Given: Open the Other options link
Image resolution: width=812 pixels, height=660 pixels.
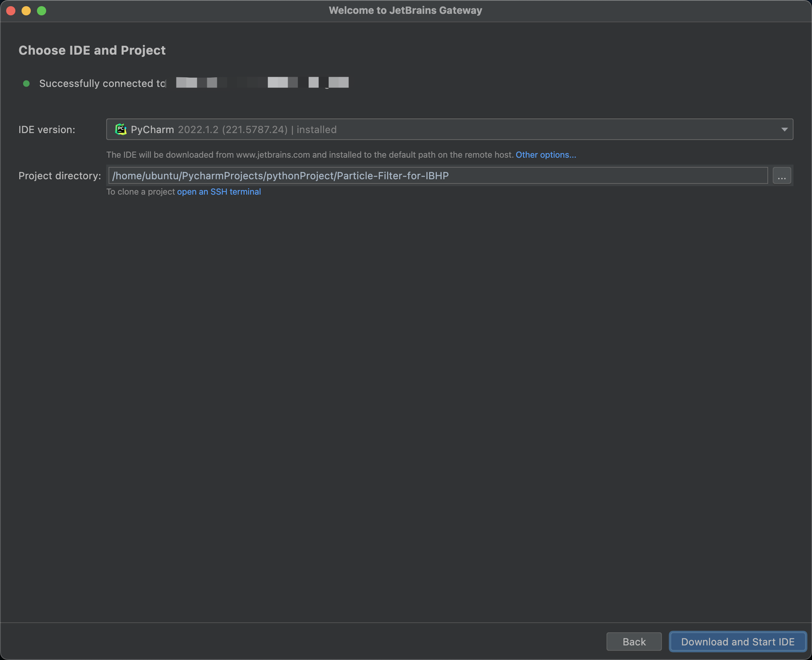Looking at the screenshot, I should pyautogui.click(x=546, y=155).
